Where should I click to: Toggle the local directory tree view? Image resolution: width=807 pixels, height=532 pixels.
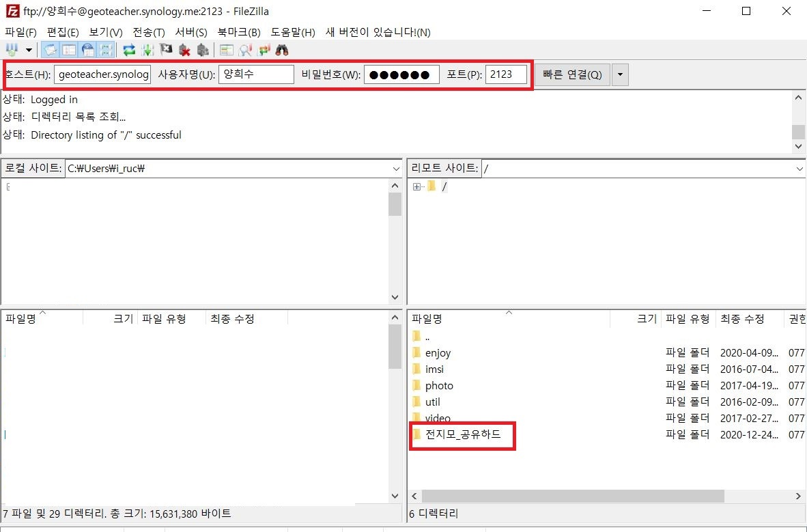(x=68, y=50)
